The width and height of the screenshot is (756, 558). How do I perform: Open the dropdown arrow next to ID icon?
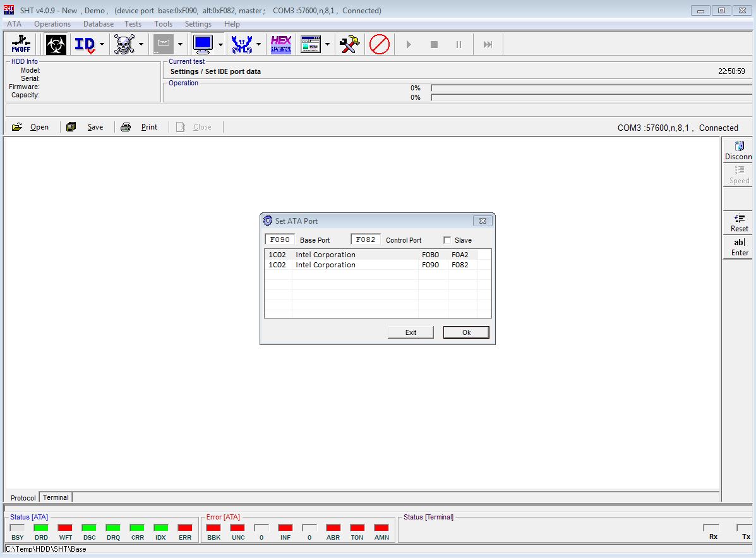(x=102, y=44)
